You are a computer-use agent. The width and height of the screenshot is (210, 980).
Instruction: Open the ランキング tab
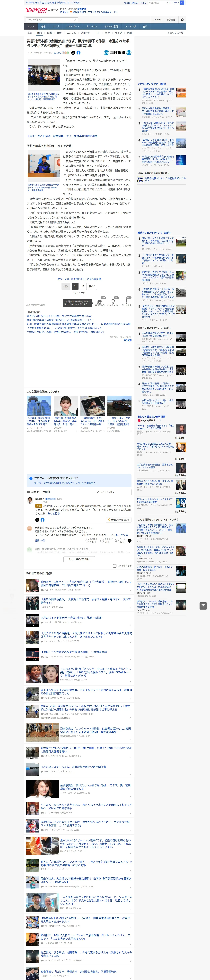(x=130, y=27)
